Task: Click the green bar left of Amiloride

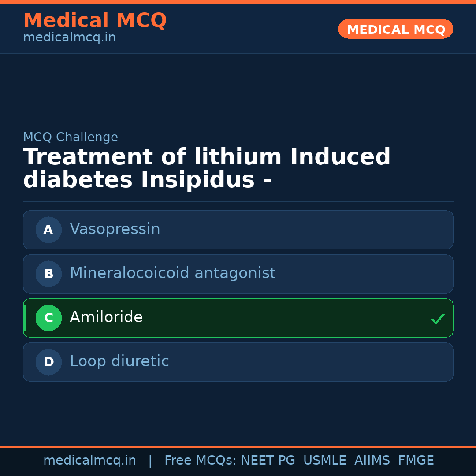Action: click(x=25, y=318)
